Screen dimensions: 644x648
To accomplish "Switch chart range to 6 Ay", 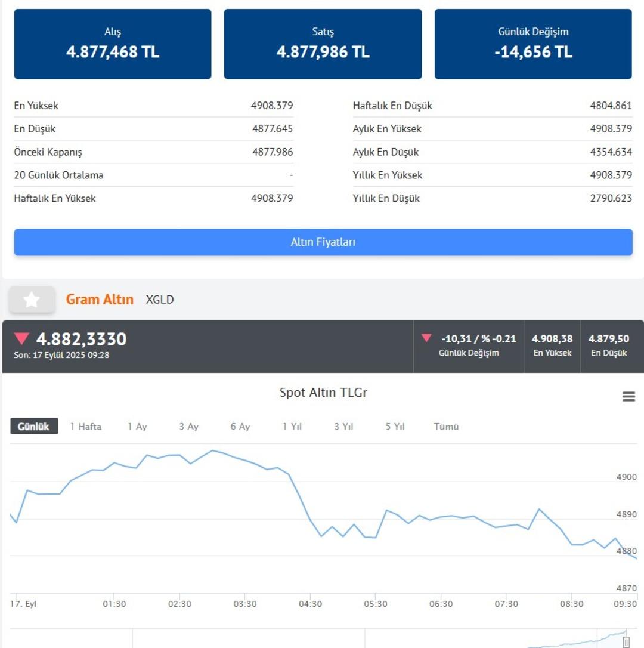I will pos(240,427).
